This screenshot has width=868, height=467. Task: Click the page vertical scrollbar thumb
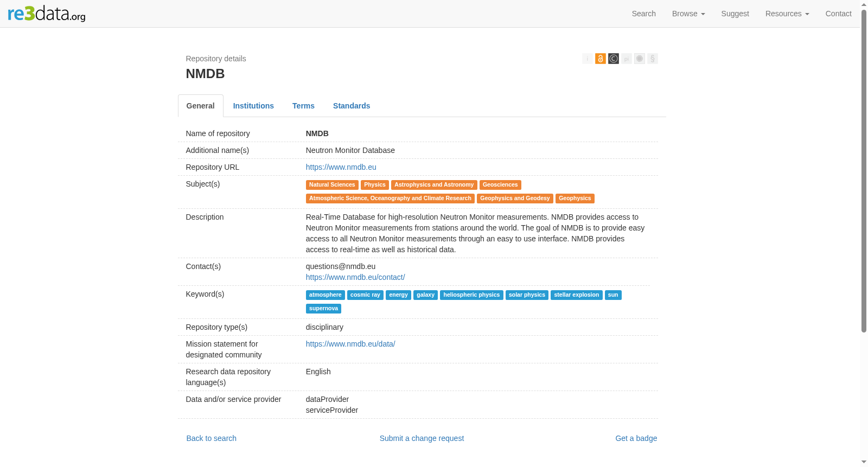[x=864, y=171]
